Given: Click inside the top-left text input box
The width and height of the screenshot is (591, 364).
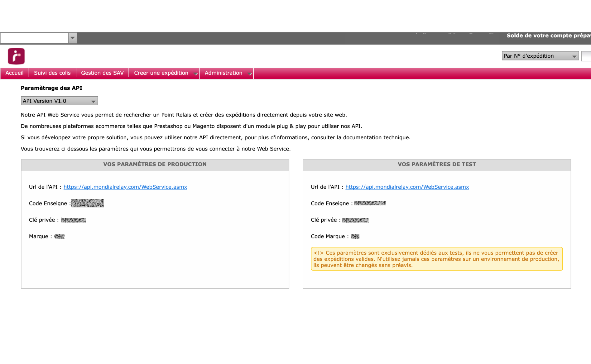Looking at the screenshot, I should (34, 38).
